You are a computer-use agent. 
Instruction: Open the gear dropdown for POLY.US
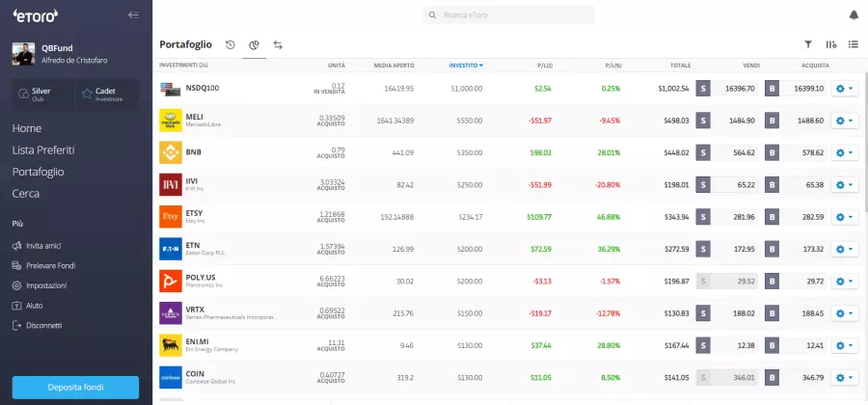(845, 281)
